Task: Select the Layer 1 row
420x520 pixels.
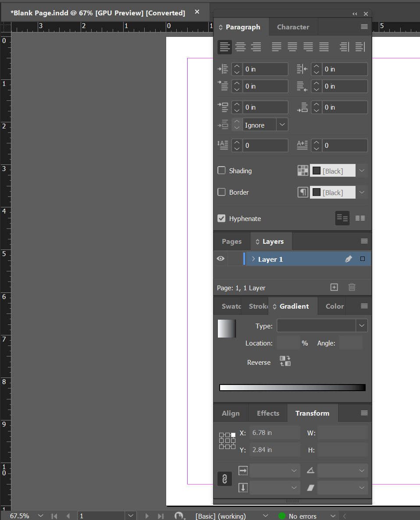Action: (292, 259)
